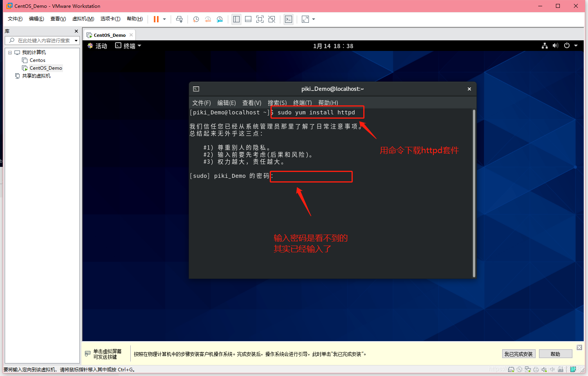588x376 pixels.
Task: Click the 帮助 button in the yellow bar
Action: (x=556, y=354)
